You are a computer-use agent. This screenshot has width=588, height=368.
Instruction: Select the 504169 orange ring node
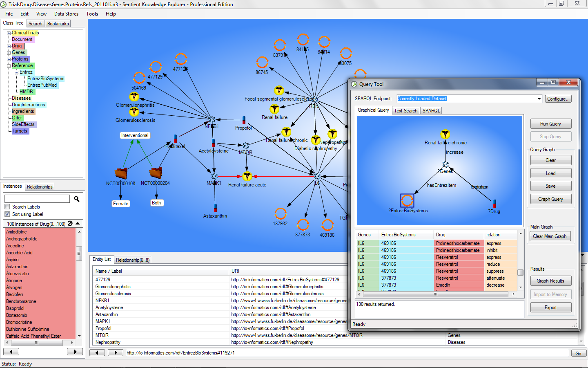coord(139,78)
